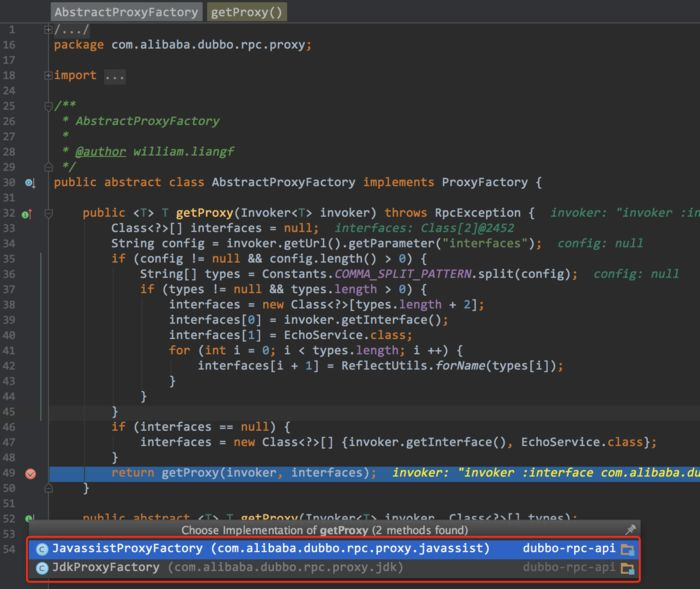Collapse the Javadoc comment fold at line 25

pos(48,106)
